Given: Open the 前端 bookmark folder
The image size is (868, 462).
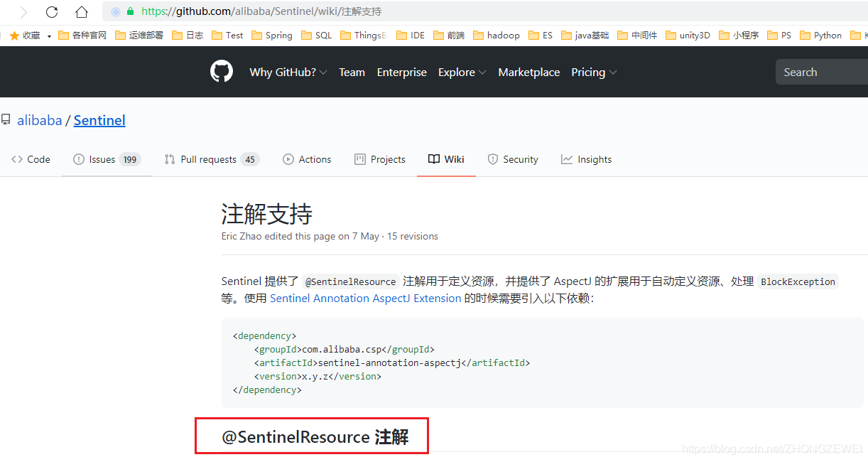Looking at the screenshot, I should coord(449,36).
